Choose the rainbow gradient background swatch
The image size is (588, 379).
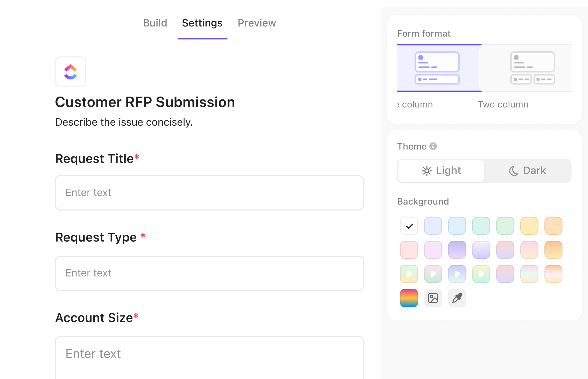coord(409,298)
